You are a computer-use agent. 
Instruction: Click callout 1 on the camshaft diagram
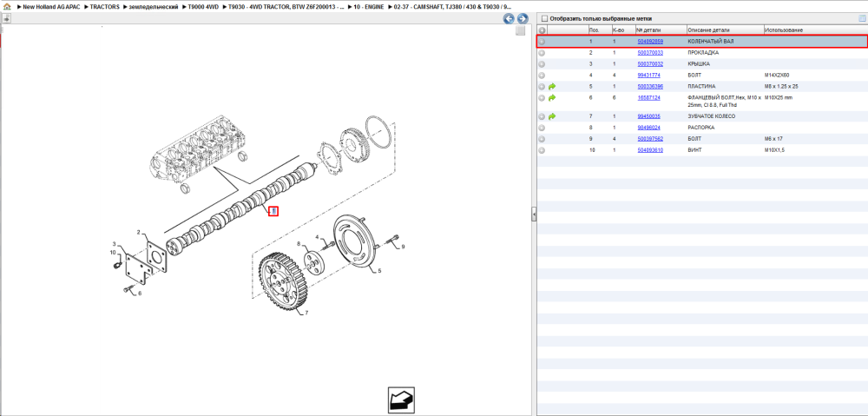273,211
